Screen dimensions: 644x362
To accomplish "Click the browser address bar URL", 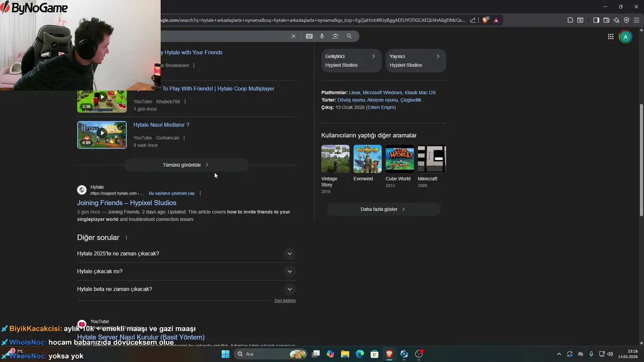I will pos(312,20).
